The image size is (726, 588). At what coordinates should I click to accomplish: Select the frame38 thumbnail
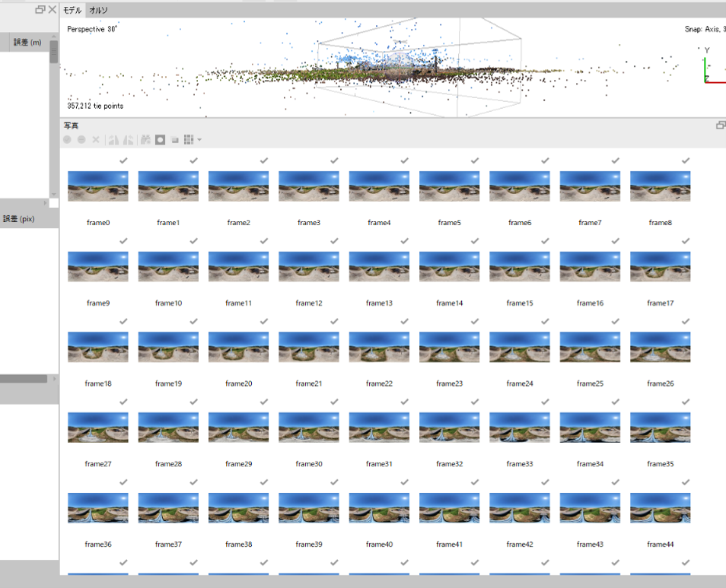(238, 508)
